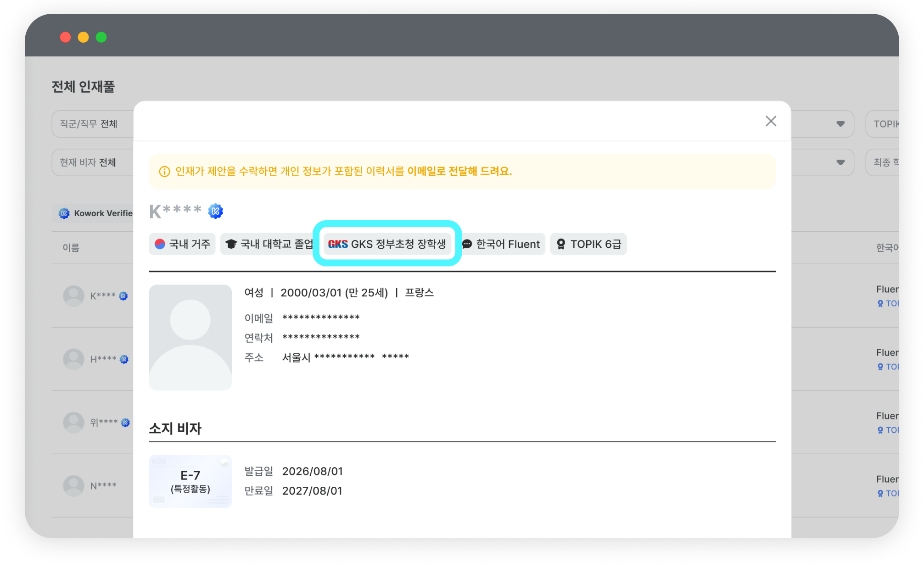Click the green macOS fullscreen button

pos(101,37)
